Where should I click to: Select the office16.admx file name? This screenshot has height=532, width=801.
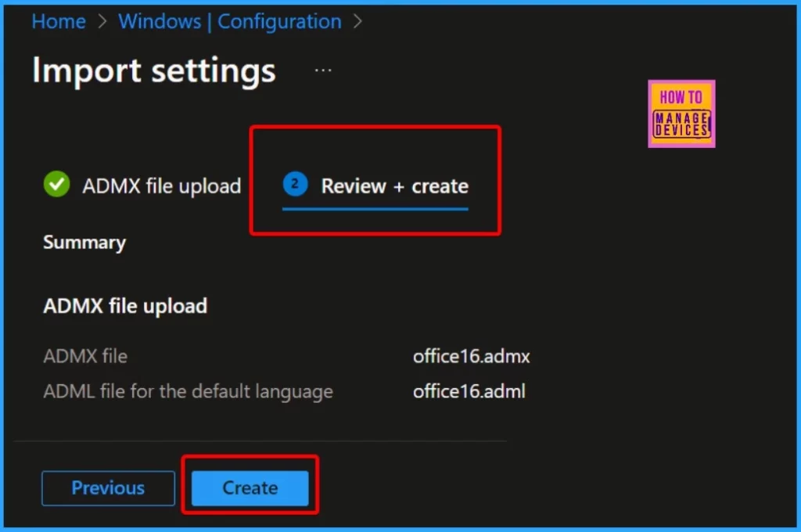click(x=472, y=356)
